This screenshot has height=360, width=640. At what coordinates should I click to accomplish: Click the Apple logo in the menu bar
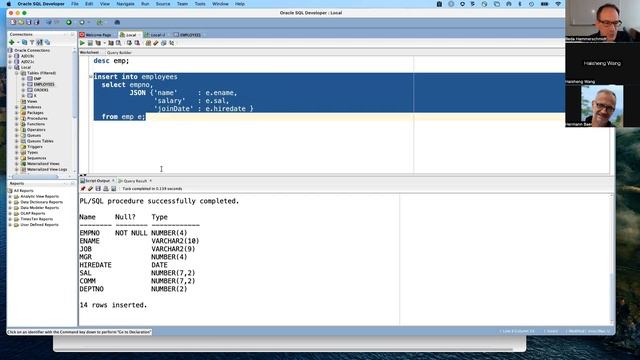[9, 4]
